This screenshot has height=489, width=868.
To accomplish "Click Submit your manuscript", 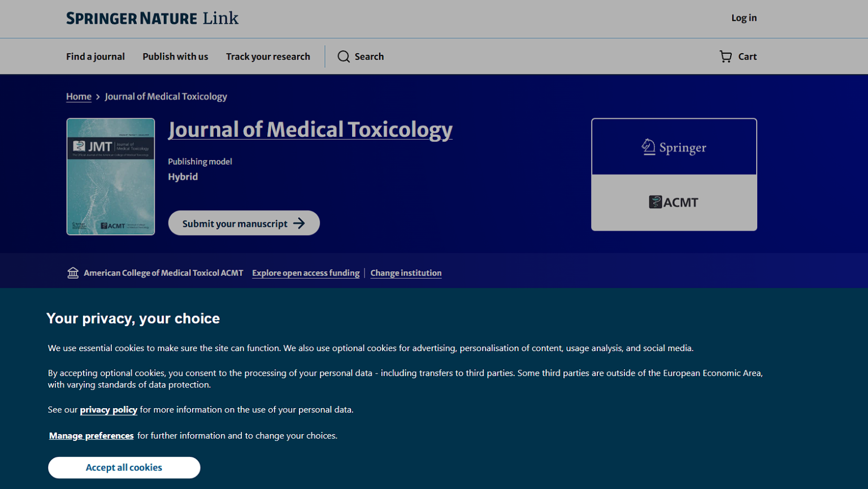I will click(244, 223).
